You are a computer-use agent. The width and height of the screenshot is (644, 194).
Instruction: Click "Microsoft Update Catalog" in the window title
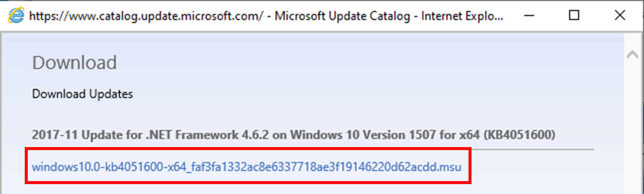click(342, 16)
